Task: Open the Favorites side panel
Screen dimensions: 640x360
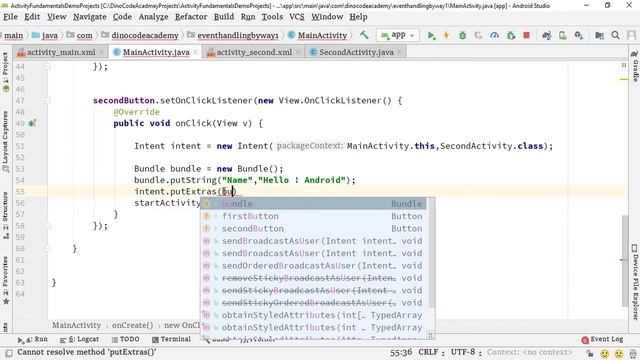Action: [x=5, y=280]
